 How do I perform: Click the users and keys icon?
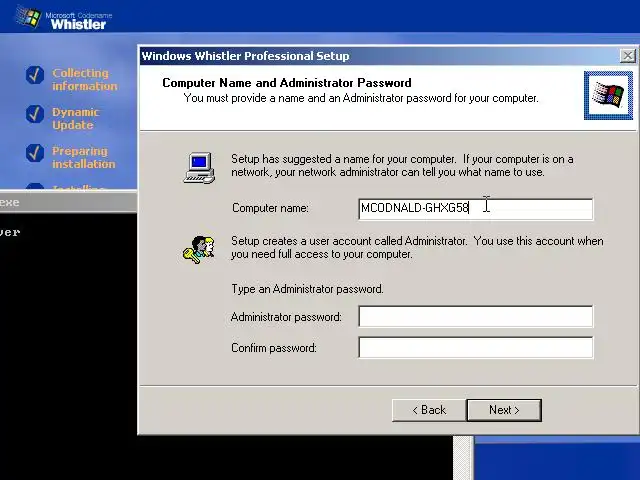click(199, 249)
